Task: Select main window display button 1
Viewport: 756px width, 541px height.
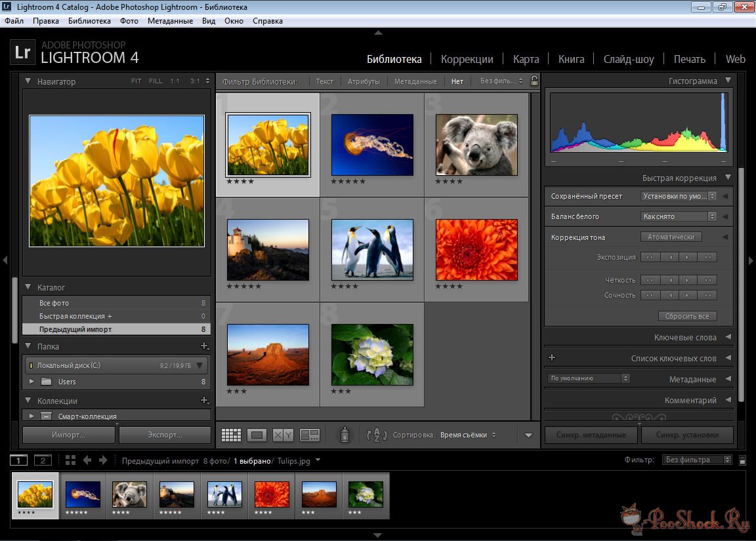Action: 19,460
